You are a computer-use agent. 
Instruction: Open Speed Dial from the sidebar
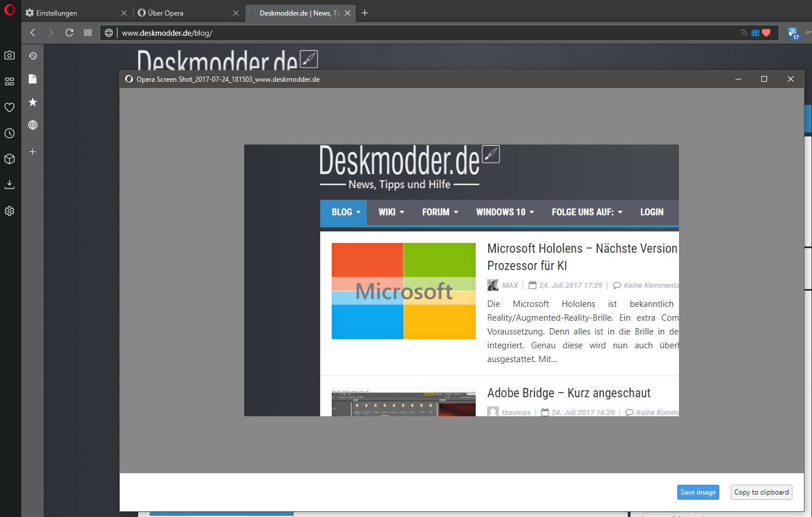[x=9, y=82]
